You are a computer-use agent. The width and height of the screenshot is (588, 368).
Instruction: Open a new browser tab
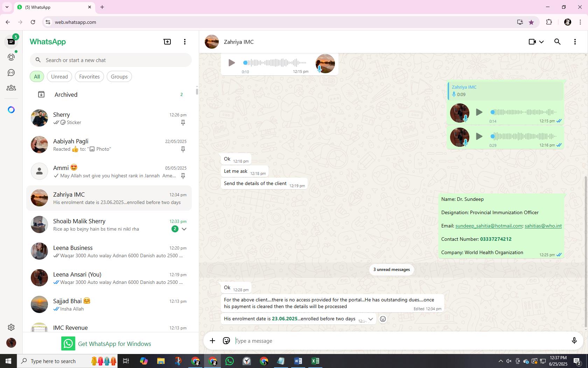[x=102, y=7]
